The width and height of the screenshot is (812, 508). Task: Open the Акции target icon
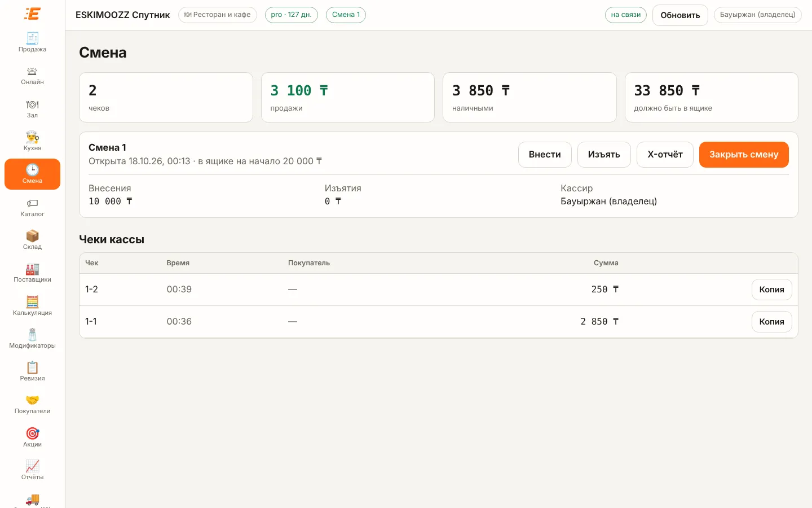[32, 433]
